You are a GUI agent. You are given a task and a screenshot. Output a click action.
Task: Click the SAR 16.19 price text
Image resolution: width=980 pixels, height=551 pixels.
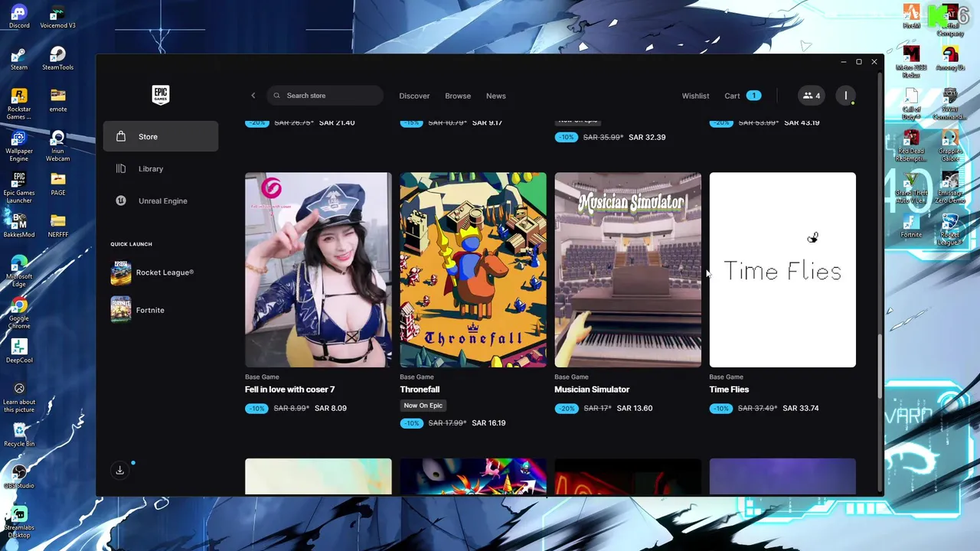pos(488,423)
